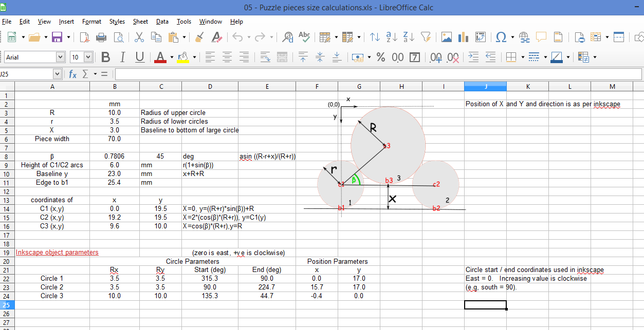Screen dimensions: 644x330
Task: Click the Save document icon
Action: (x=57, y=37)
